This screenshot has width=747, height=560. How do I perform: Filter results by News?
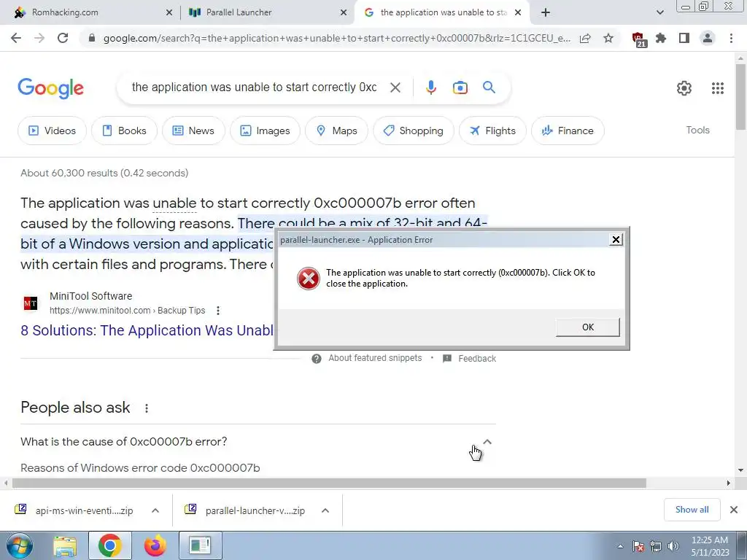193,131
